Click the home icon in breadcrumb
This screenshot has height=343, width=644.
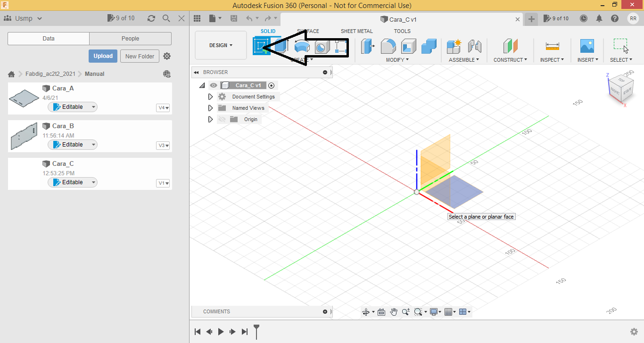pyautogui.click(x=12, y=74)
